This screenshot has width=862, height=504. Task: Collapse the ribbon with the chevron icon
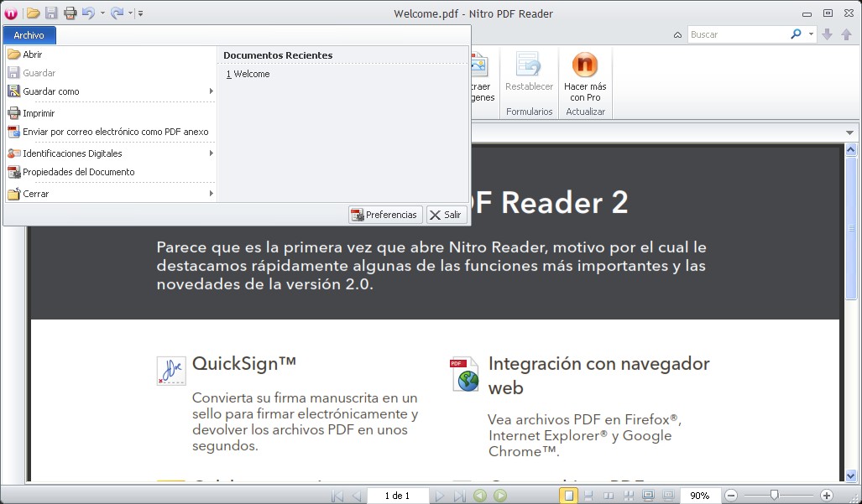677,34
